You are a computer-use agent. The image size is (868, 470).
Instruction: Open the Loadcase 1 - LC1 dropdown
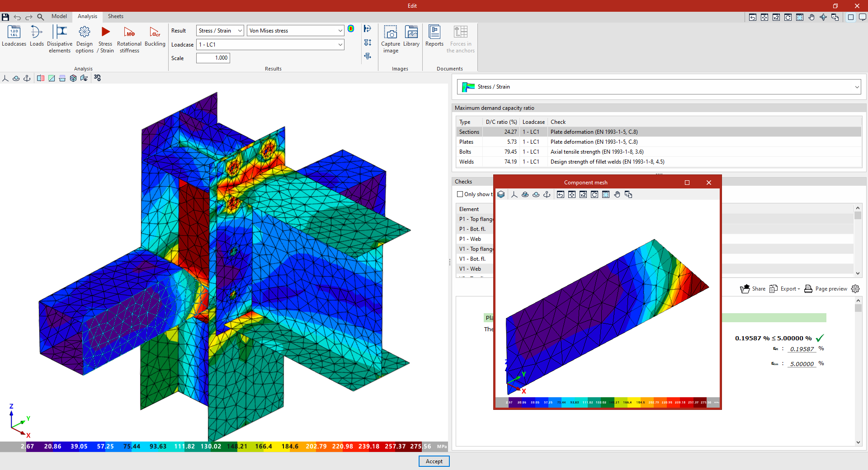coord(270,45)
